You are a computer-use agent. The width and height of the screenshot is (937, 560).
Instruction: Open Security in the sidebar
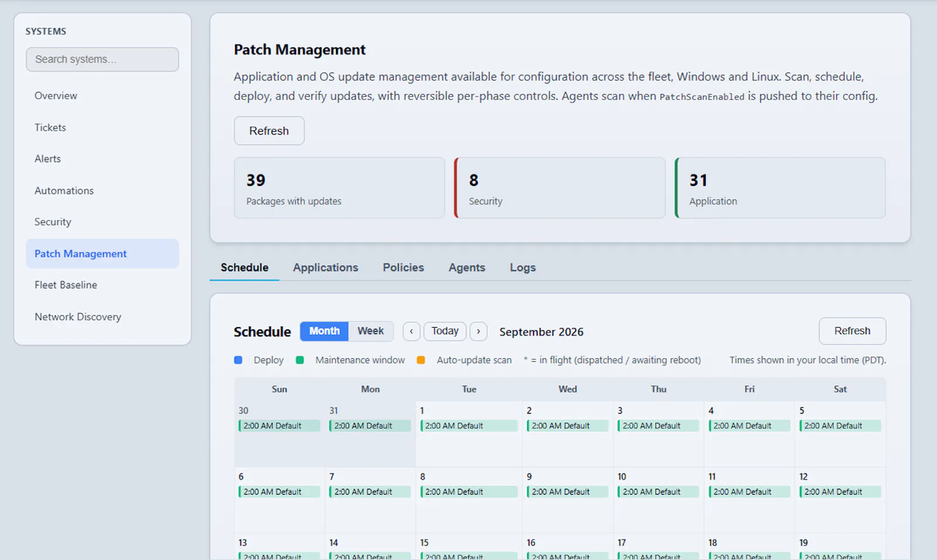pos(102,222)
